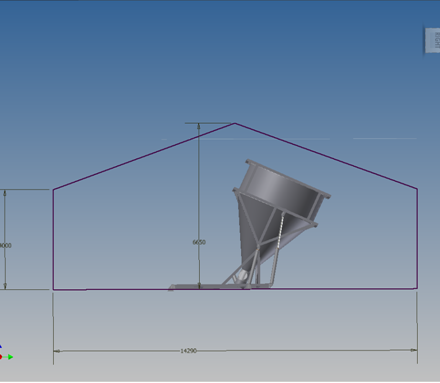This screenshot has height=383, width=440.
Task: Select the wall height dimension text on left edge
Action: point(6,245)
